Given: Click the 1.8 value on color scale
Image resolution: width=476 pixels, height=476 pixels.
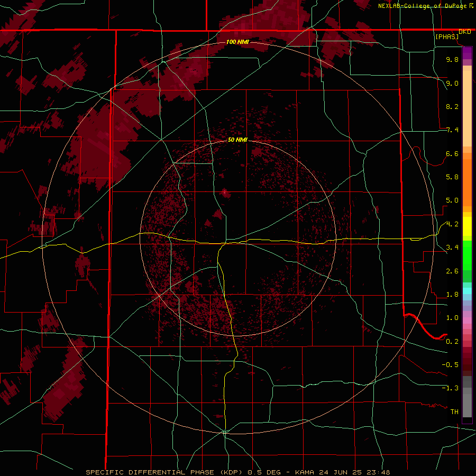Looking at the screenshot, I should click(x=452, y=295).
